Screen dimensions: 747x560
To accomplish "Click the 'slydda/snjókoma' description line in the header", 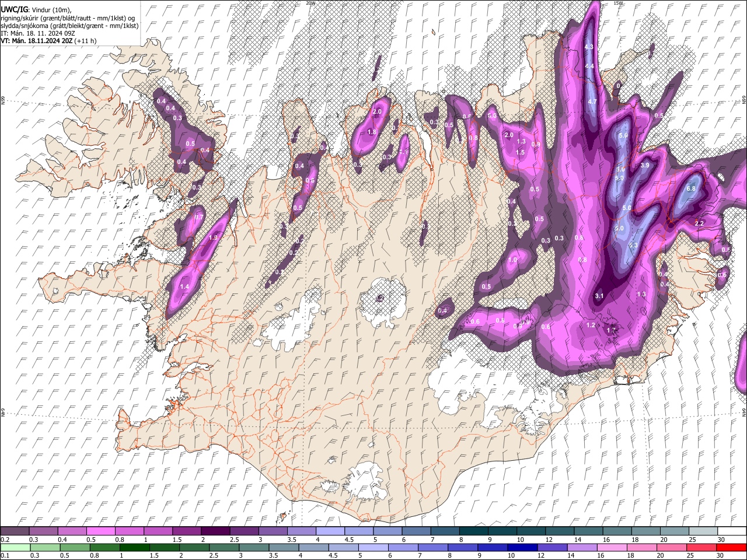I will pyautogui.click(x=69, y=26).
